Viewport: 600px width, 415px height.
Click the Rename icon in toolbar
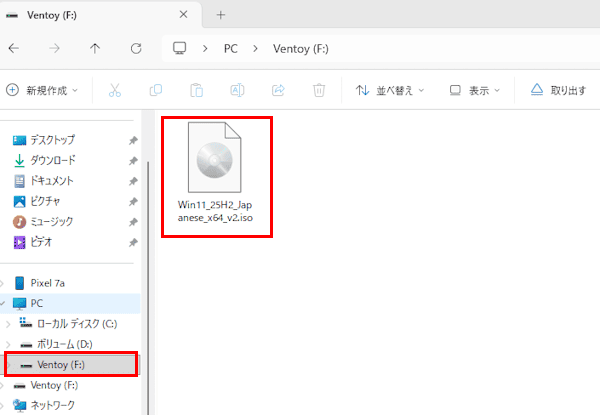pyautogui.click(x=237, y=90)
